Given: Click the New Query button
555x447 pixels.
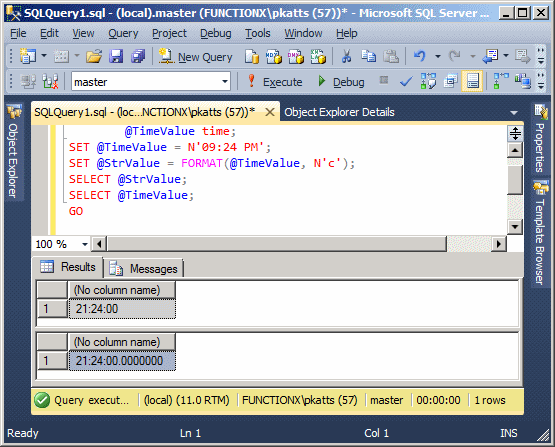Looking at the screenshot, I should (195, 57).
